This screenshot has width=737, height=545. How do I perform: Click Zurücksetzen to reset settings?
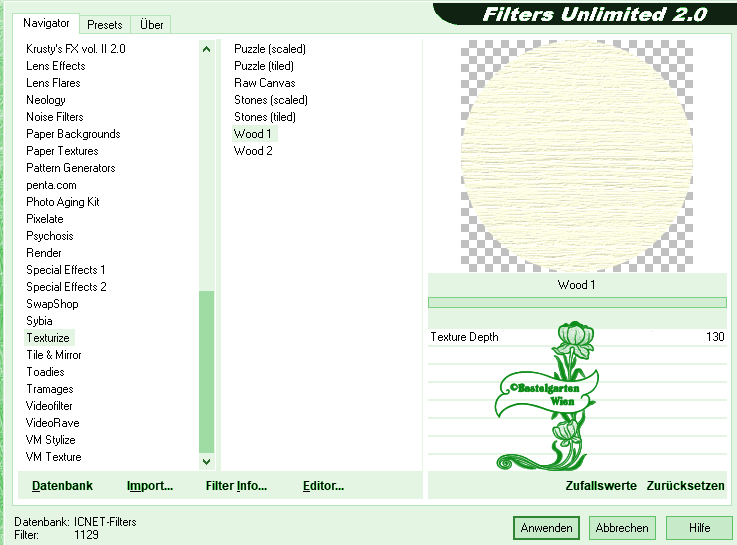coord(685,486)
